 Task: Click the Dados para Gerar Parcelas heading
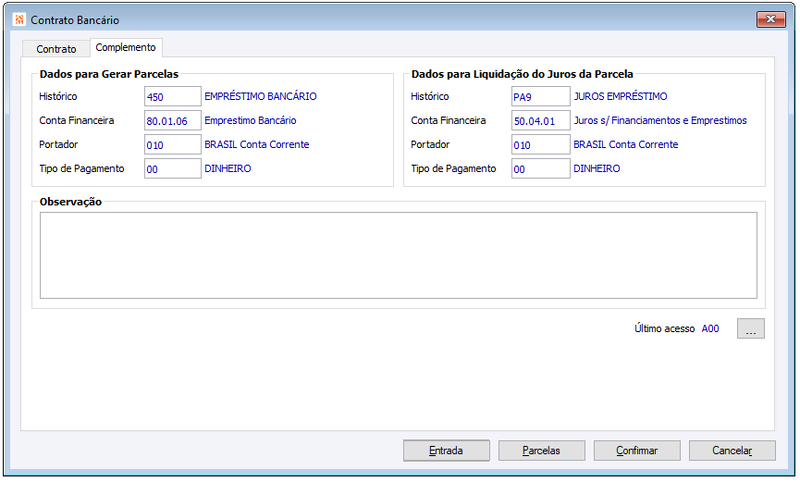coord(109,74)
